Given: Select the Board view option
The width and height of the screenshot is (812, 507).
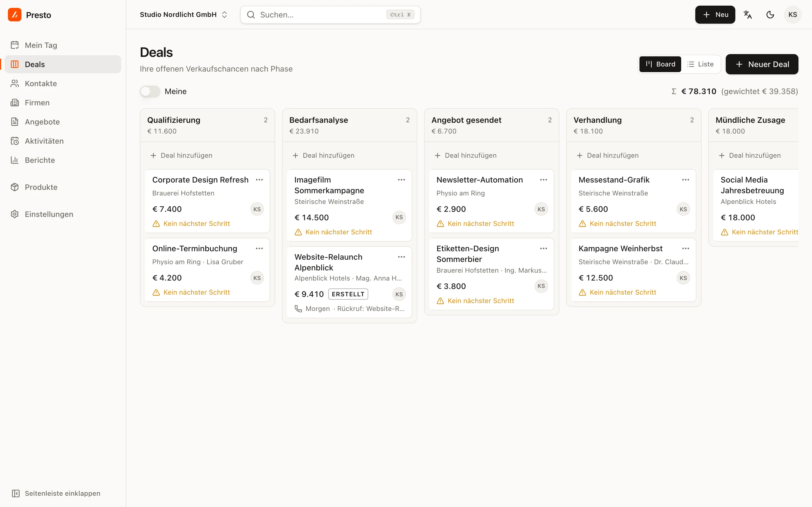Looking at the screenshot, I should (x=660, y=64).
